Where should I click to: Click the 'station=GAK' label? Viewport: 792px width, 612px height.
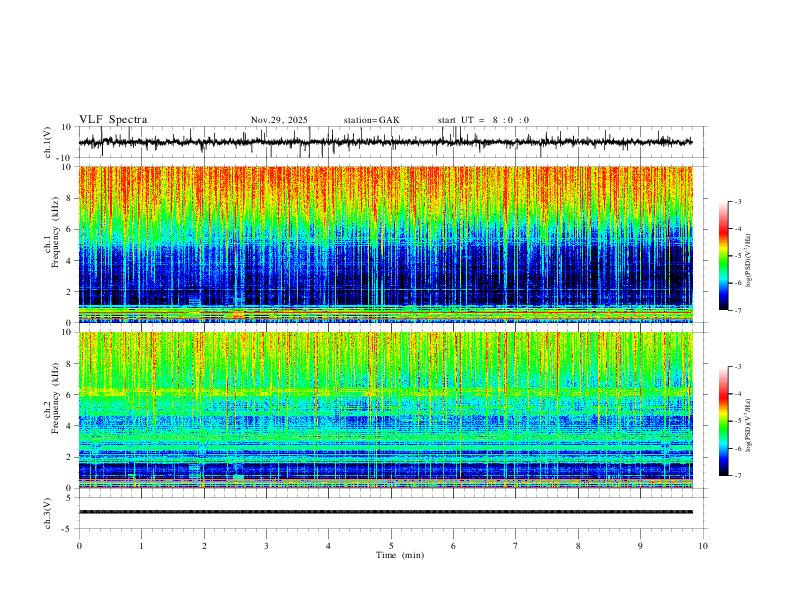pos(372,120)
